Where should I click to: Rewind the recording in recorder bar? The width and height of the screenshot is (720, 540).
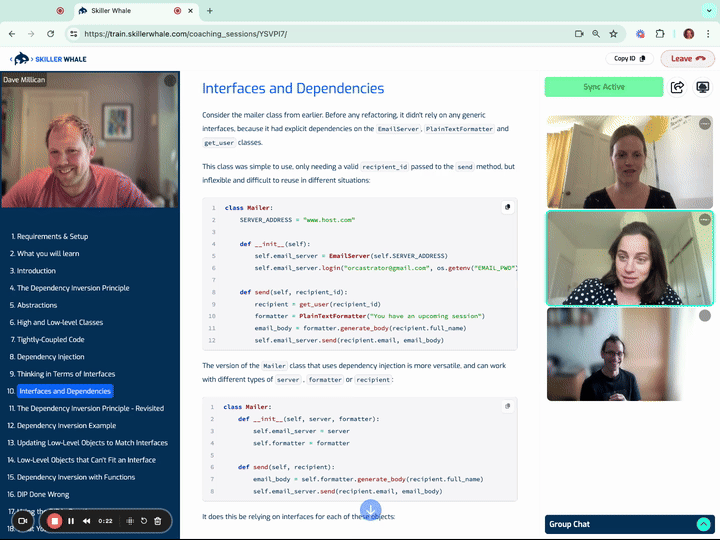[86, 521]
